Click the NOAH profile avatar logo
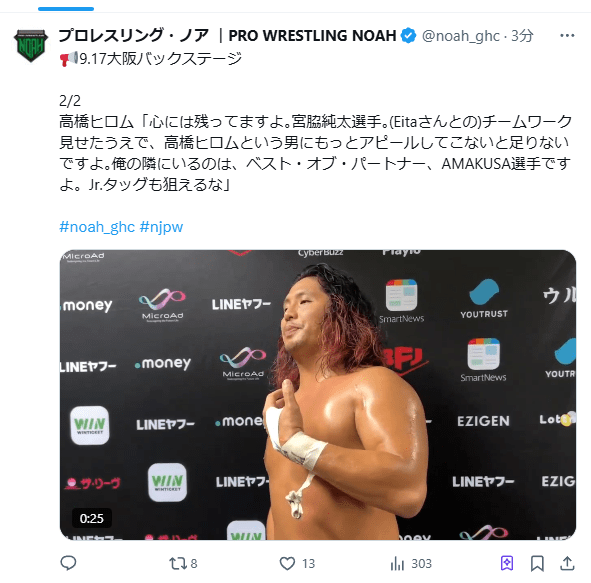The image size is (591, 583). [x=31, y=46]
